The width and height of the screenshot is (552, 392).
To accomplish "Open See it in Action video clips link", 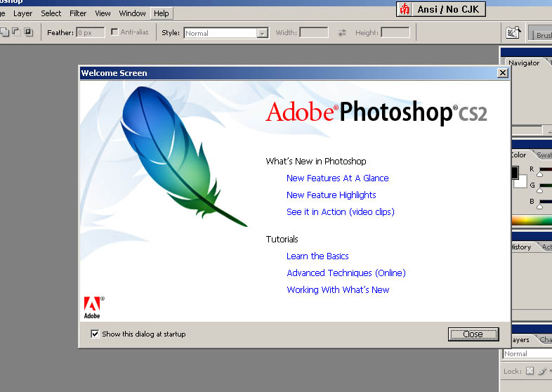I will [x=341, y=211].
